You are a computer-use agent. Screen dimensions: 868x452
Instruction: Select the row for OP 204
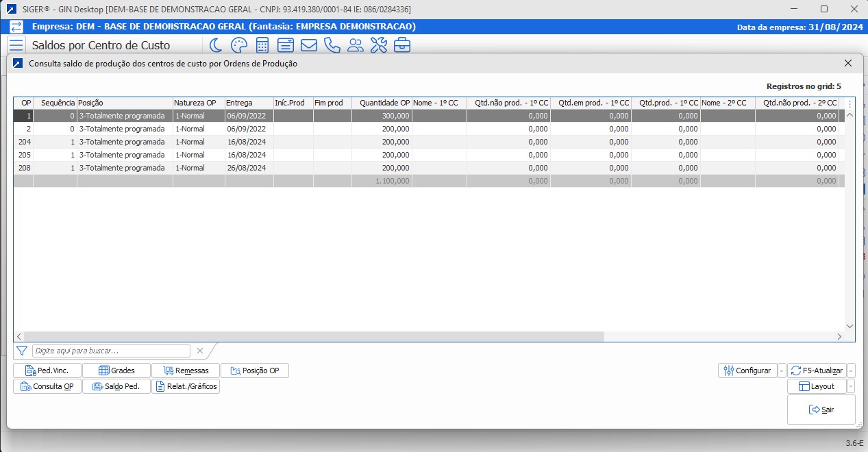click(206, 142)
